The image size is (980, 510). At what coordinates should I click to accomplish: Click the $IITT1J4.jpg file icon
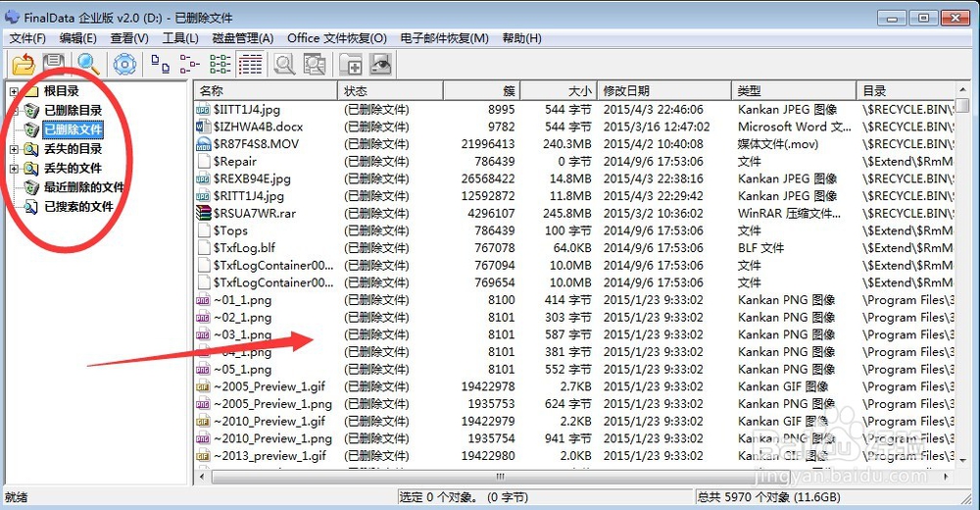click(203, 110)
